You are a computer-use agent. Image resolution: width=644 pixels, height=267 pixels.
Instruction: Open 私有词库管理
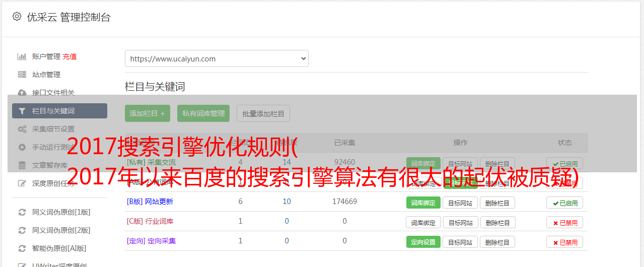(x=203, y=113)
